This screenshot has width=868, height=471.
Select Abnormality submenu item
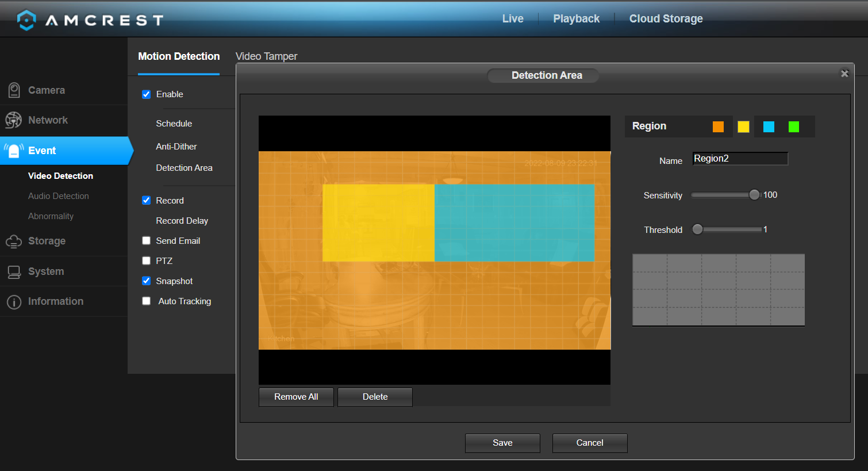51,216
